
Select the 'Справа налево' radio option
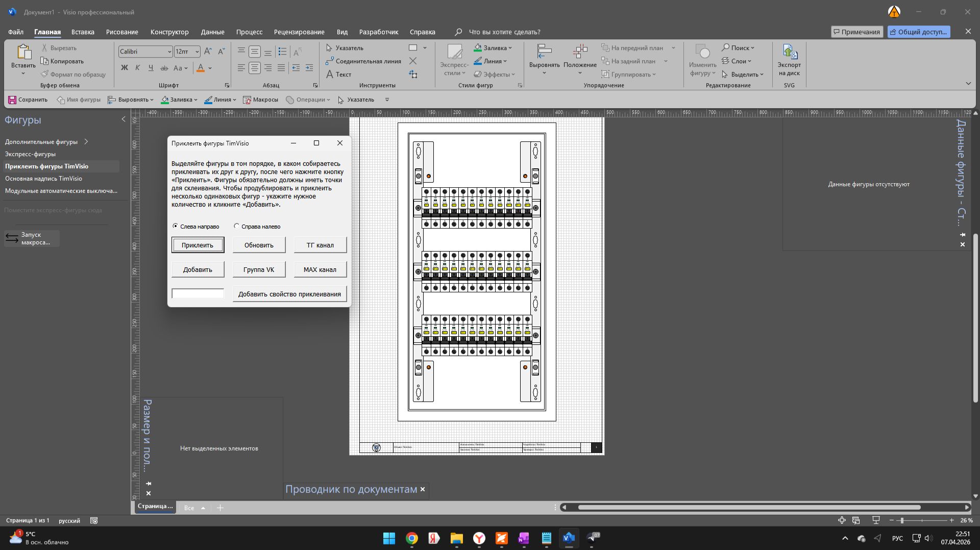pos(236,226)
